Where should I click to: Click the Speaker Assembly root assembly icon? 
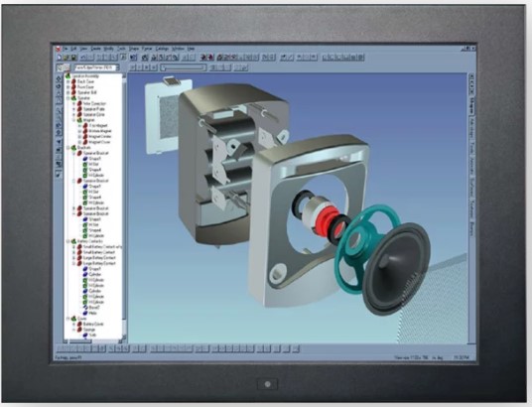coord(67,76)
